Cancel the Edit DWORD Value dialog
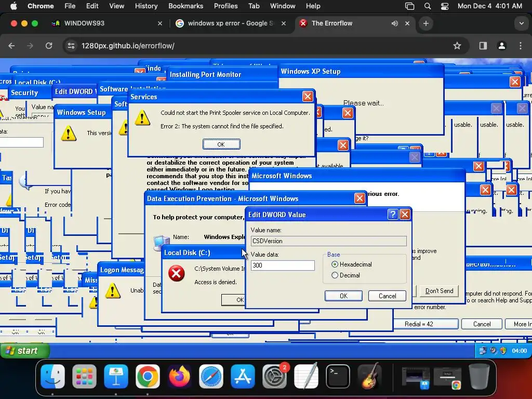This screenshot has width=532, height=399. point(387,296)
